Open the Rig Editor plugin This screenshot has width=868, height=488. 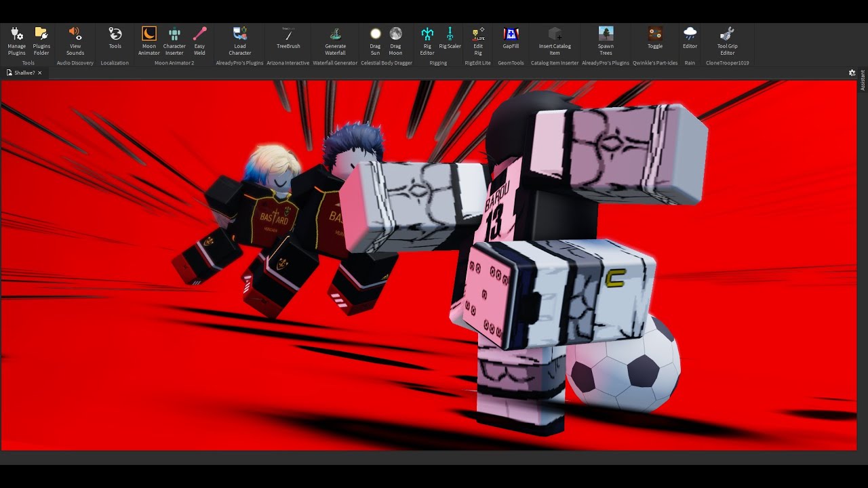(427, 41)
